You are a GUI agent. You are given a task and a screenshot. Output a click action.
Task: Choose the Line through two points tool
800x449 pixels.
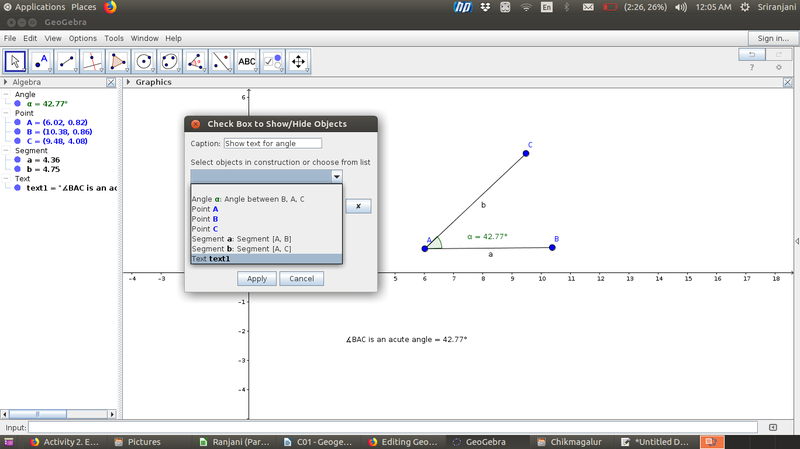(68, 61)
